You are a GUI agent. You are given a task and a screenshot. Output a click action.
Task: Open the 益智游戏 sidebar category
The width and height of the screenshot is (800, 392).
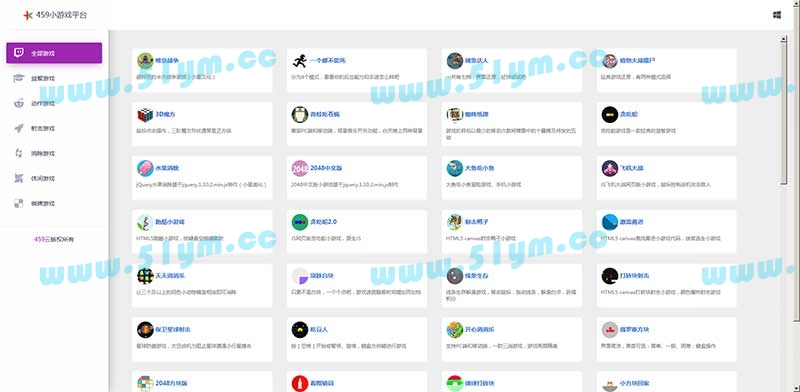(54, 78)
